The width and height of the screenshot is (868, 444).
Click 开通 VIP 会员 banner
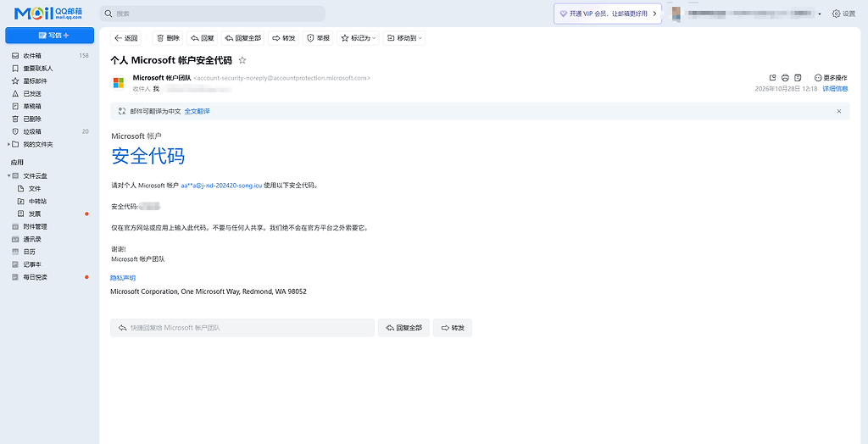tap(607, 14)
